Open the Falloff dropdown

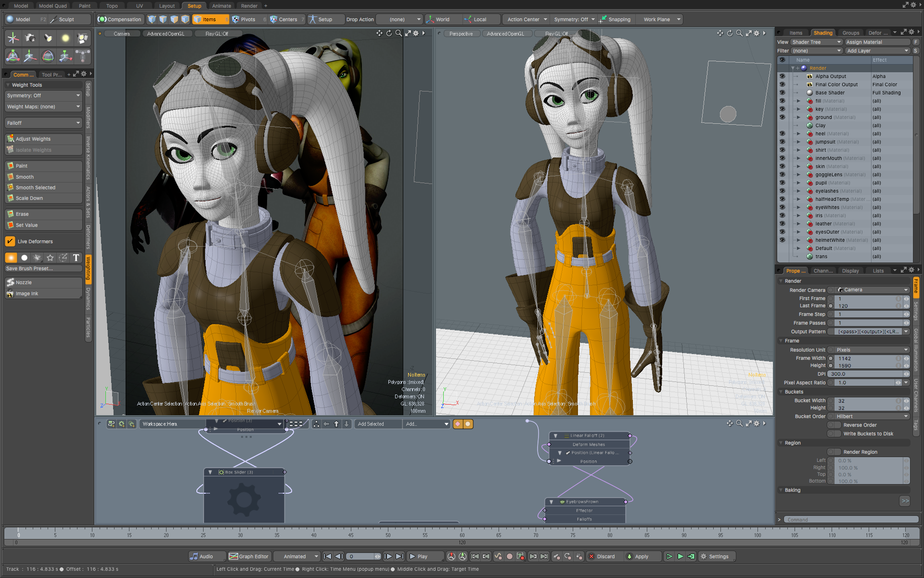pos(43,123)
